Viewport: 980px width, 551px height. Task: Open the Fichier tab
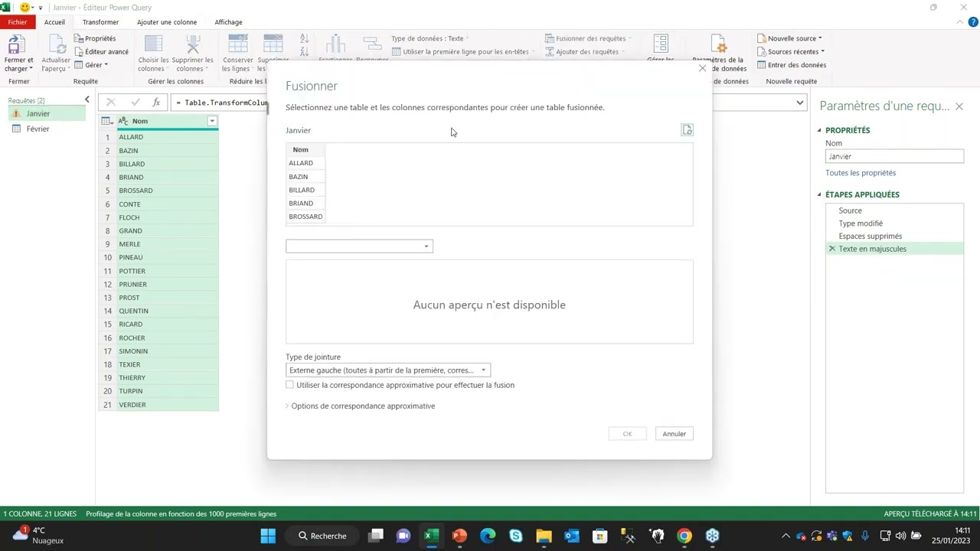pyautogui.click(x=18, y=22)
